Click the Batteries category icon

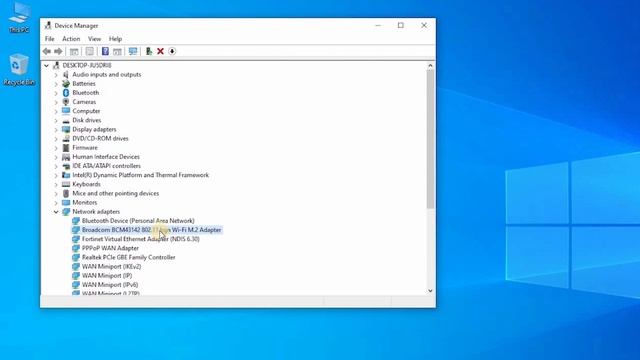tap(66, 84)
